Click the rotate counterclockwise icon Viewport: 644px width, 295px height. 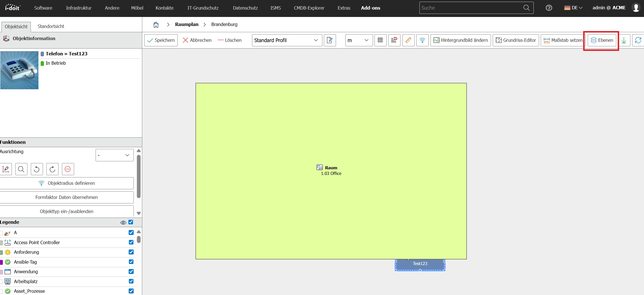[x=37, y=169]
